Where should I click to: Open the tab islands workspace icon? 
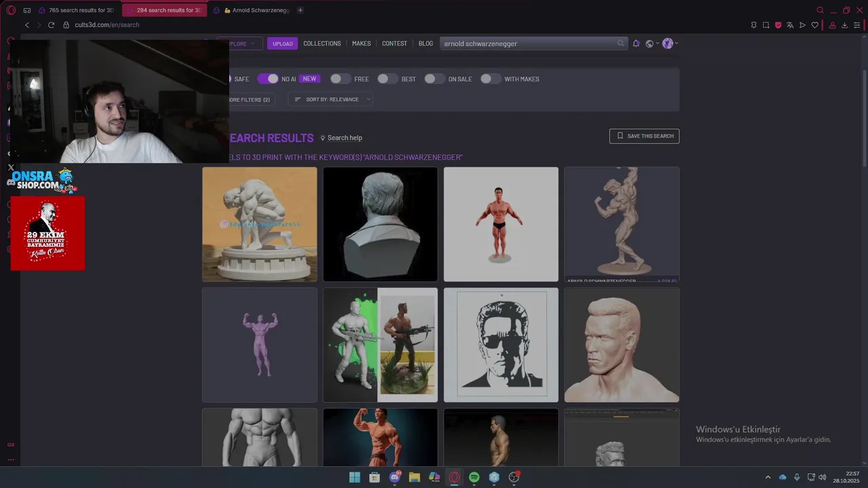click(27, 10)
